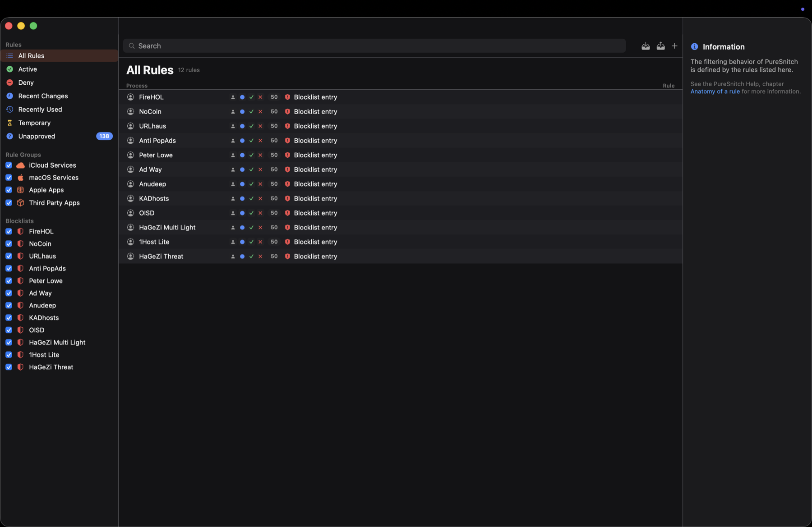Click the Temporary hourglass icon
The width and height of the screenshot is (812, 527).
click(9, 123)
